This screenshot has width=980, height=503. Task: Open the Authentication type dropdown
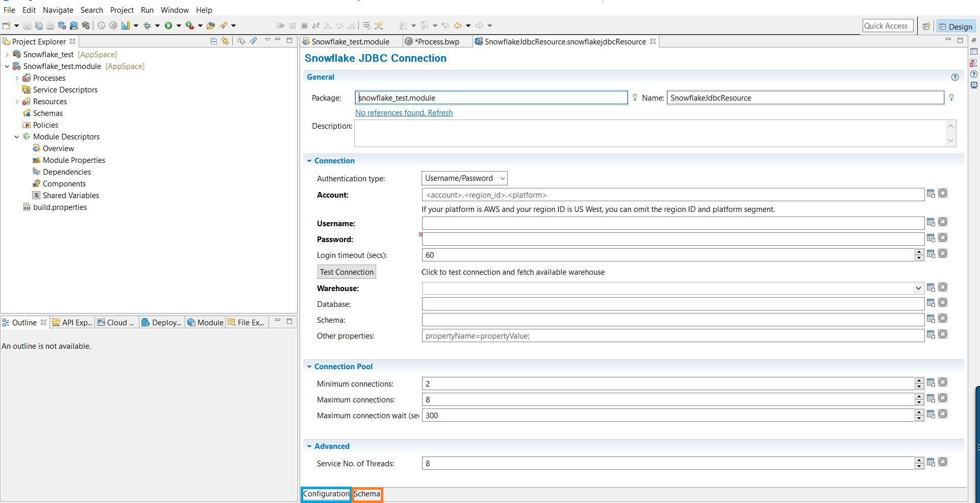(x=464, y=178)
